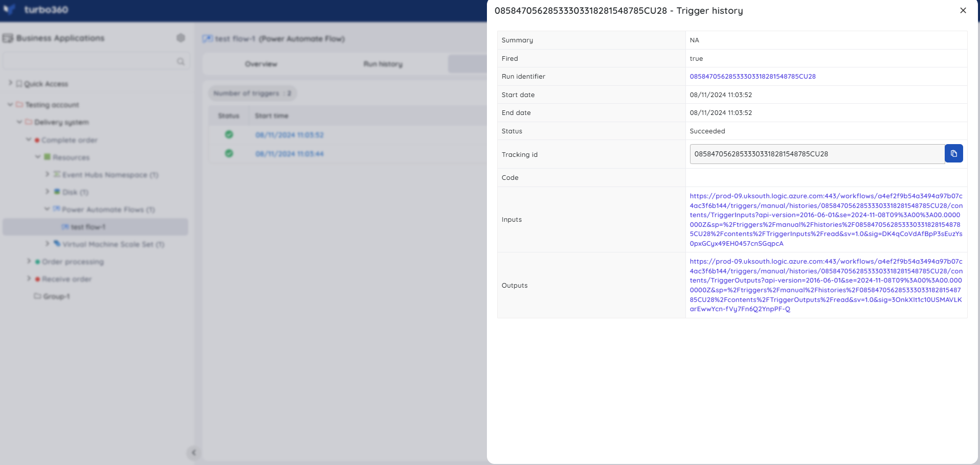Collapse the Resources node

pyautogui.click(x=38, y=156)
